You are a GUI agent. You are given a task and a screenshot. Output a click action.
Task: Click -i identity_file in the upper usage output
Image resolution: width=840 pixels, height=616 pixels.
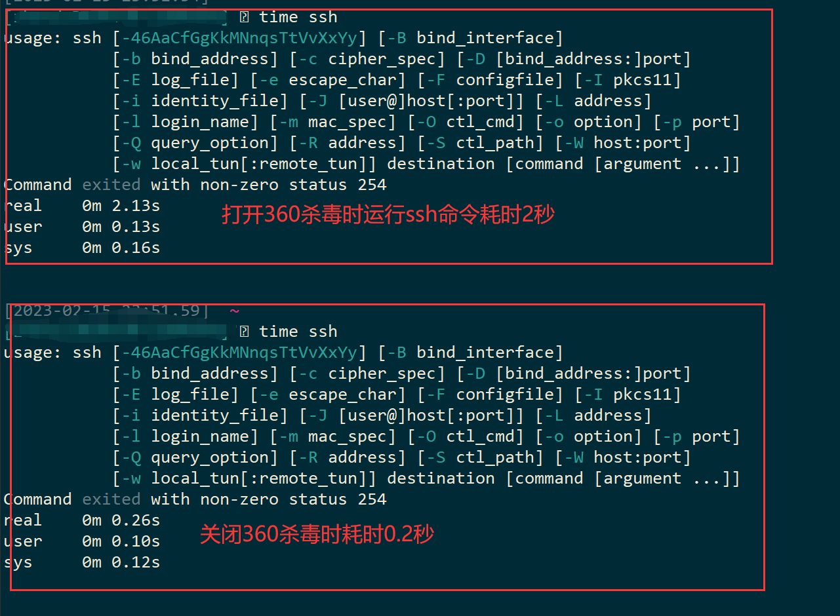[200, 101]
